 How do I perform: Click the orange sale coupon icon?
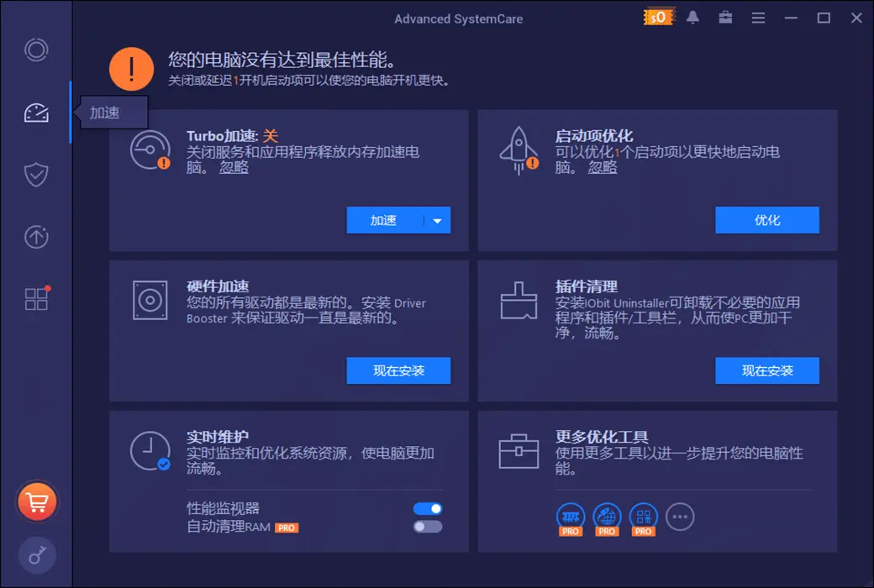click(x=658, y=18)
